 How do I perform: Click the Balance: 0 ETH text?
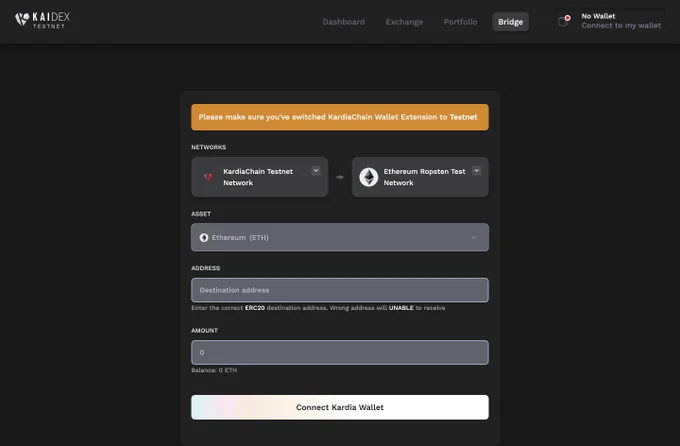(214, 370)
